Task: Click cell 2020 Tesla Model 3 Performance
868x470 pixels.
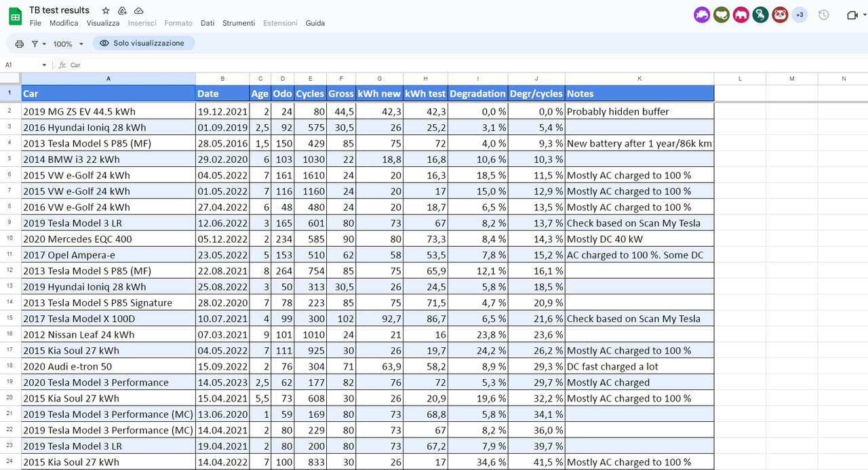Action: [x=108, y=383]
